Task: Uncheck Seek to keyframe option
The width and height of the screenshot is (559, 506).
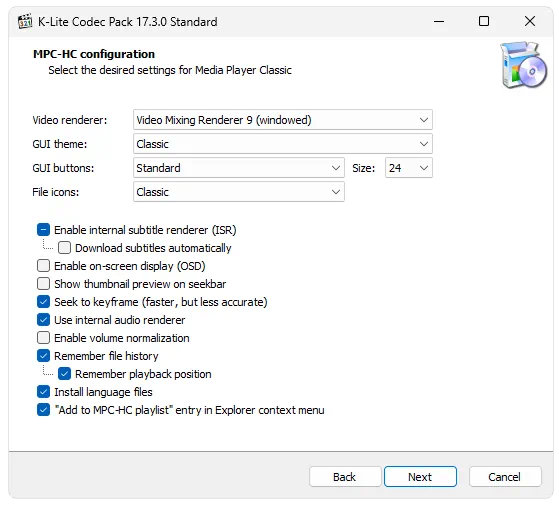Action: click(43, 302)
